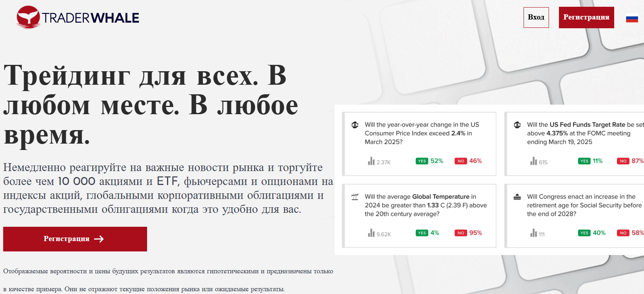This screenshot has width=644, height=294.
Task: Click the Congress Social Security question icon
Action: point(517,197)
